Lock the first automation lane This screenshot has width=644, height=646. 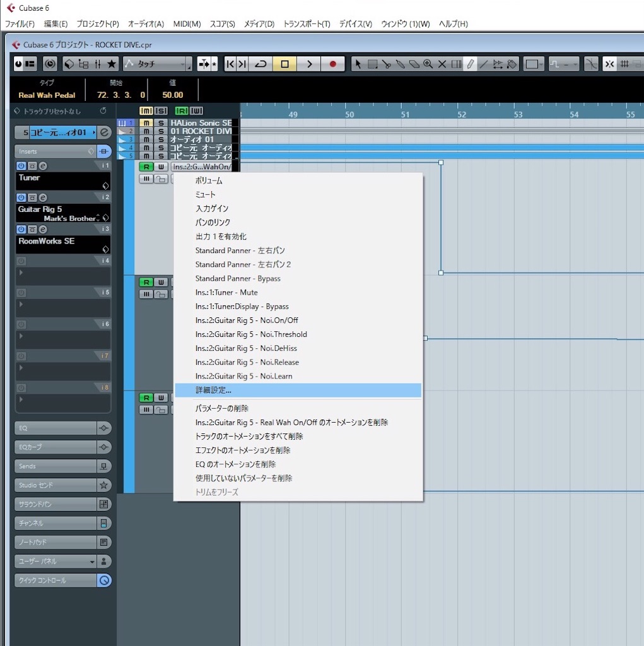tap(161, 179)
